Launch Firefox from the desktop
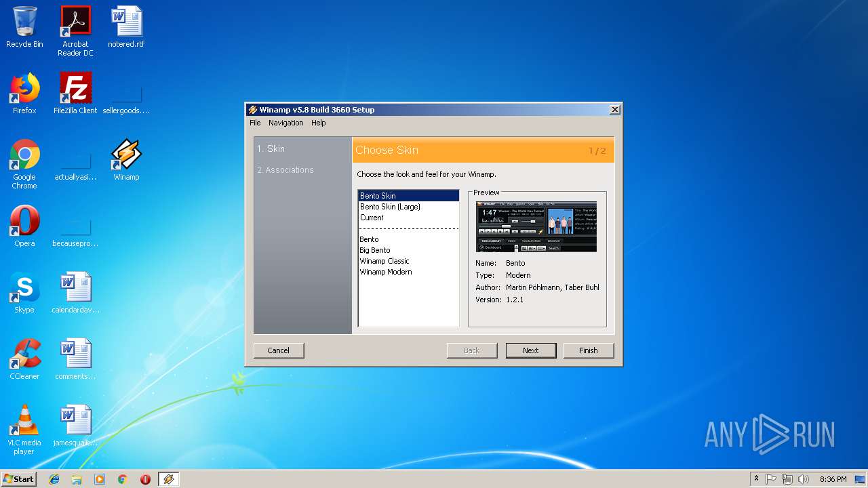This screenshot has width=868, height=488. point(24,94)
